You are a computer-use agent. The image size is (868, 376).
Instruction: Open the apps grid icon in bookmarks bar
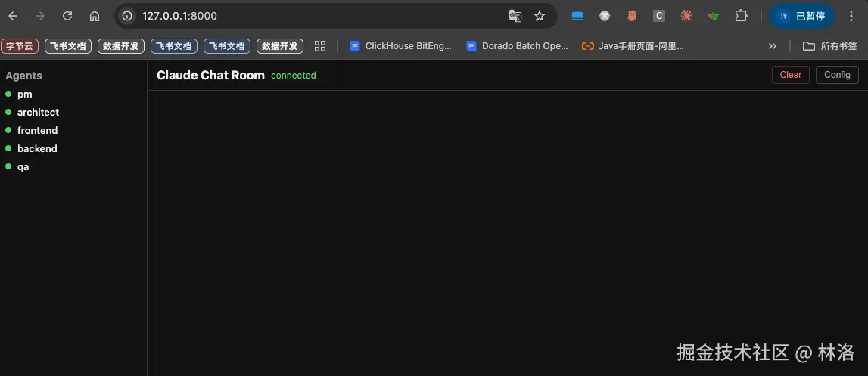[320, 46]
